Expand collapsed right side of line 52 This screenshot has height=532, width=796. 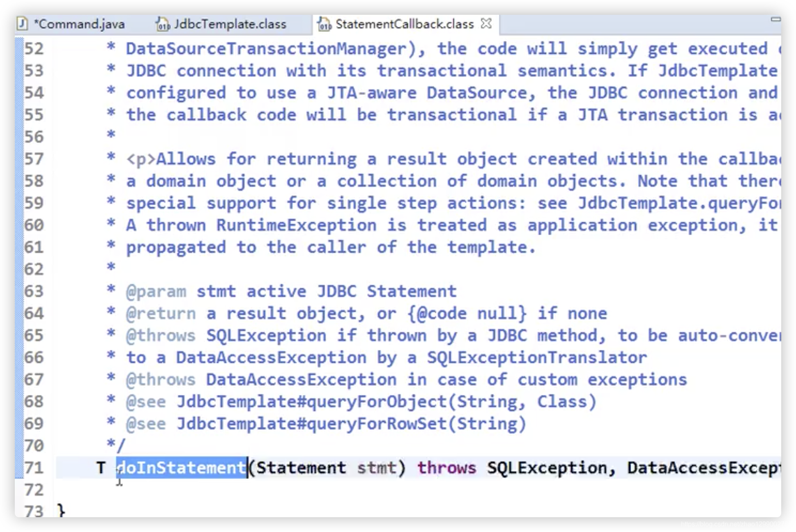779,48
